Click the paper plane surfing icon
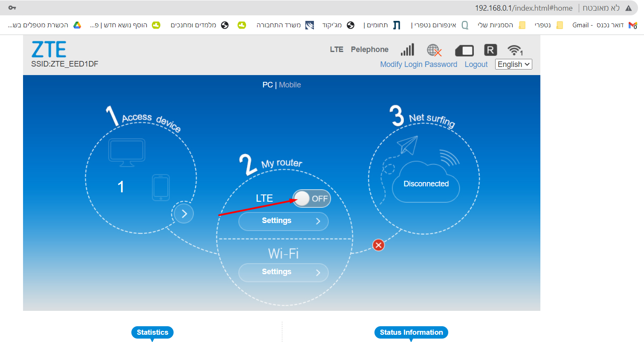 [x=407, y=145]
